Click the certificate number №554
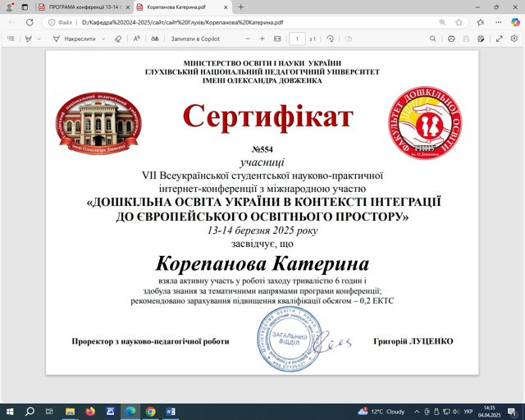Screen dimensions: 525x420 [x=262, y=149]
